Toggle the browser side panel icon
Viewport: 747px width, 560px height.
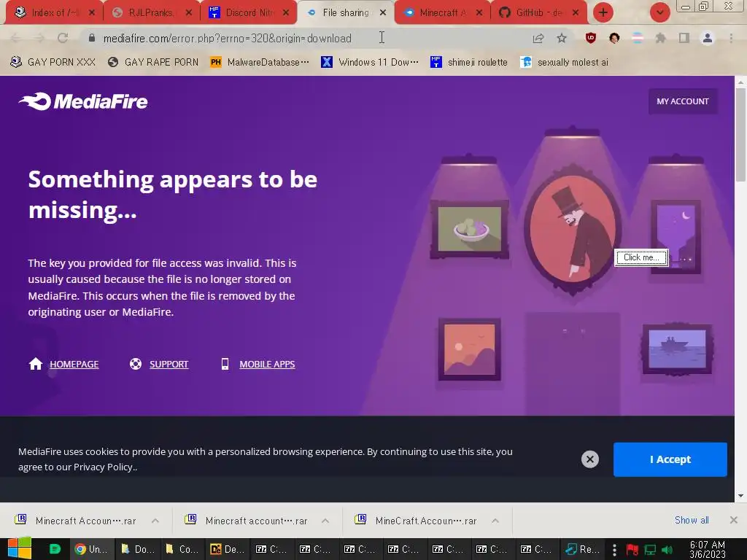pos(684,38)
